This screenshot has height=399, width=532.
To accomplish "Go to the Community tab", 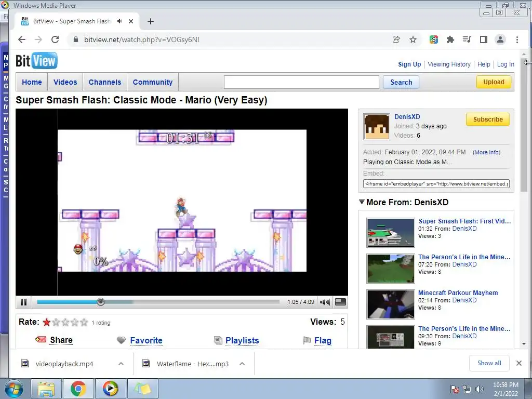I will pyautogui.click(x=153, y=82).
